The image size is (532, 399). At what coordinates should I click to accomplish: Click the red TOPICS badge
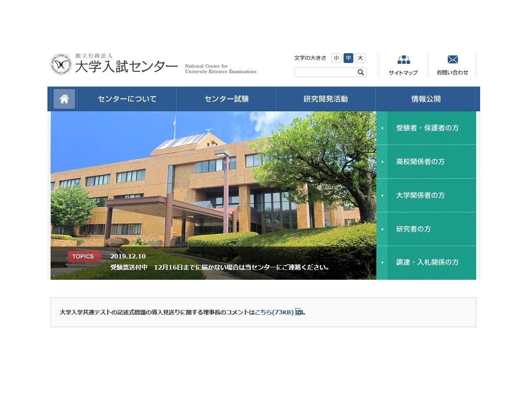point(84,256)
